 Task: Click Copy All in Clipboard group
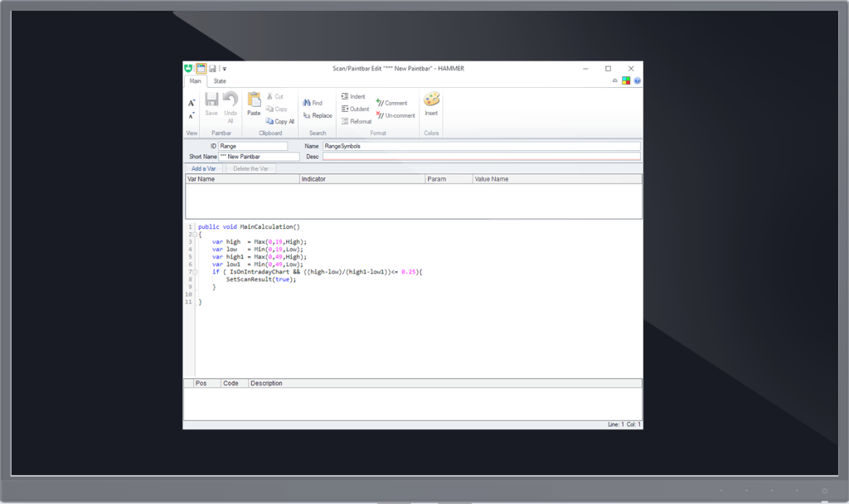click(280, 121)
